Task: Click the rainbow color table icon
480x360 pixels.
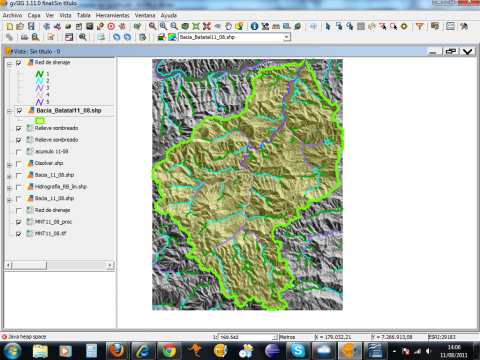Action: [x=172, y=37]
